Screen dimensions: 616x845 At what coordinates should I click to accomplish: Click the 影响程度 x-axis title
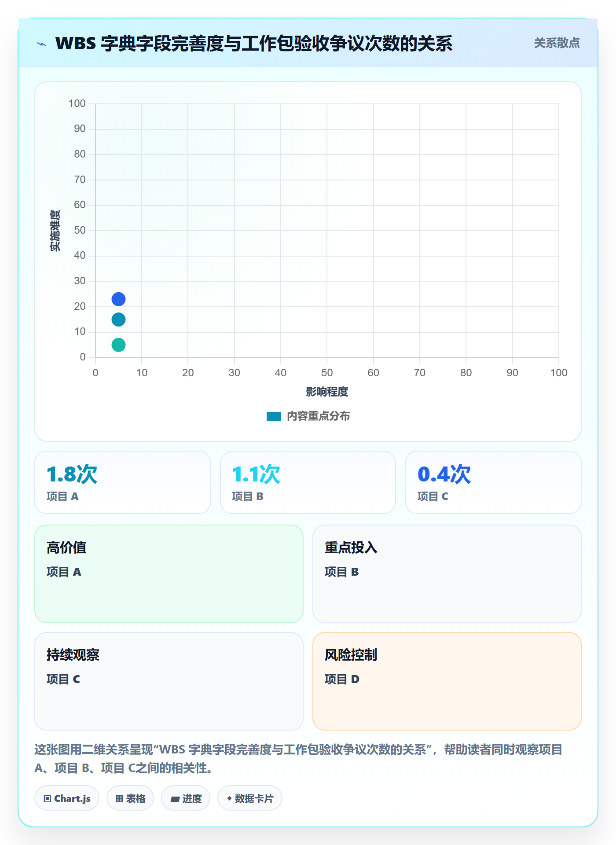coord(327,392)
